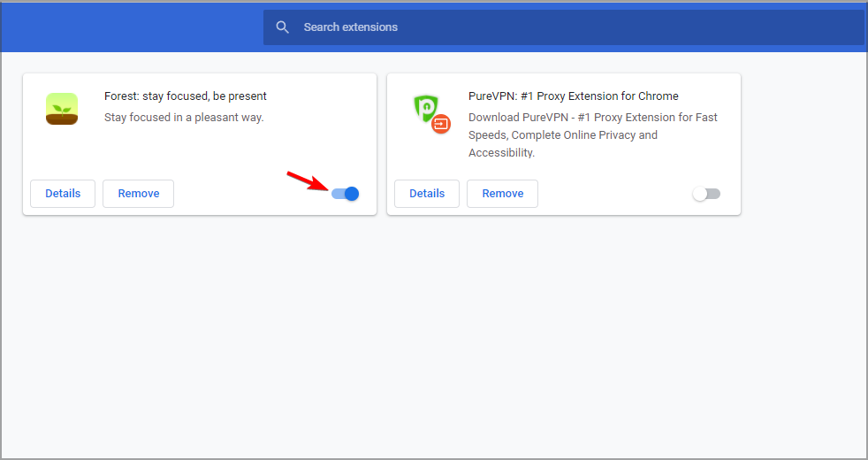868x460 pixels.
Task: Click the PureVPN description text
Action: click(593, 134)
